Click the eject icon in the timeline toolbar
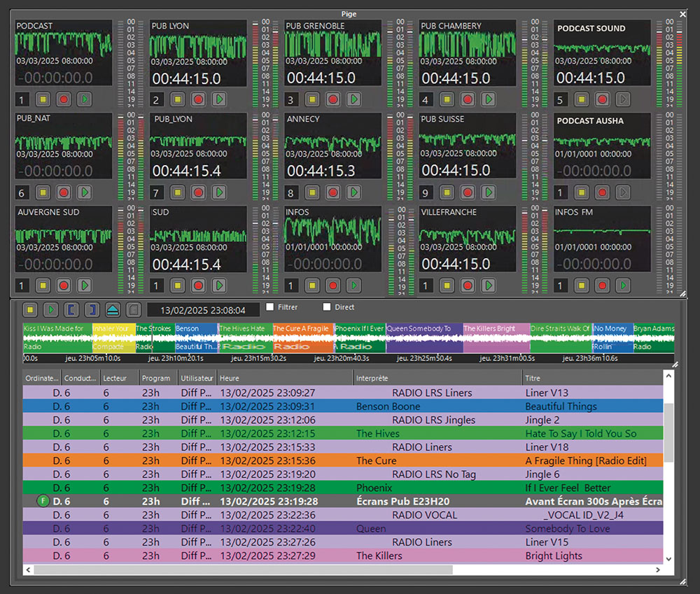Screen dimensions: 700x594 [113, 309]
